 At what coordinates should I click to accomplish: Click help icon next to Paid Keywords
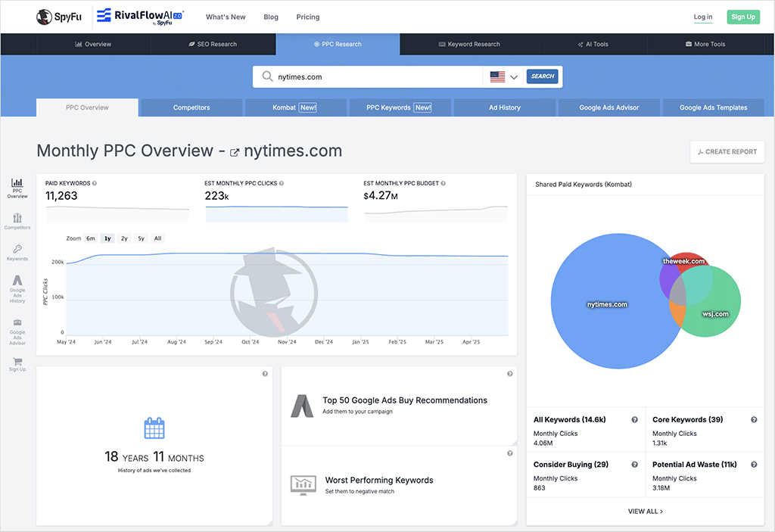pyautogui.click(x=95, y=183)
